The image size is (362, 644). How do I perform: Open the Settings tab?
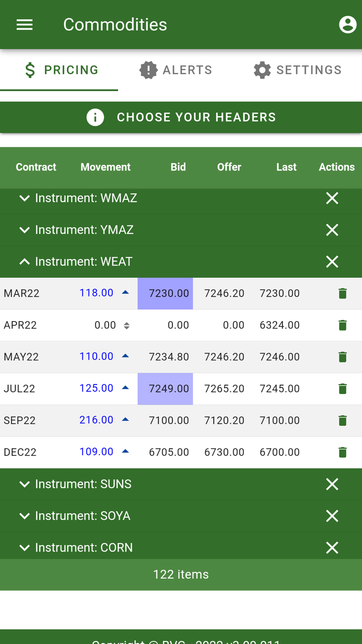click(298, 70)
